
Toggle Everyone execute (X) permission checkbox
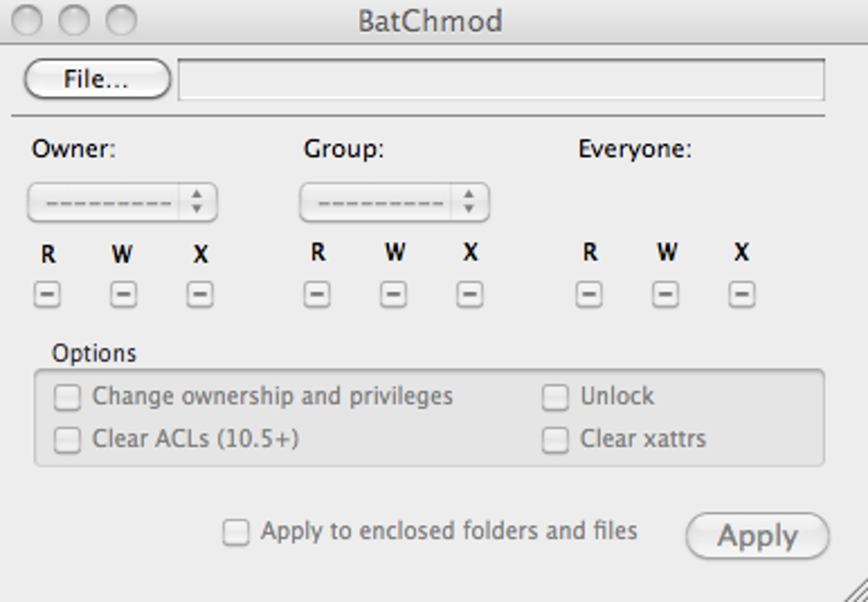click(742, 295)
